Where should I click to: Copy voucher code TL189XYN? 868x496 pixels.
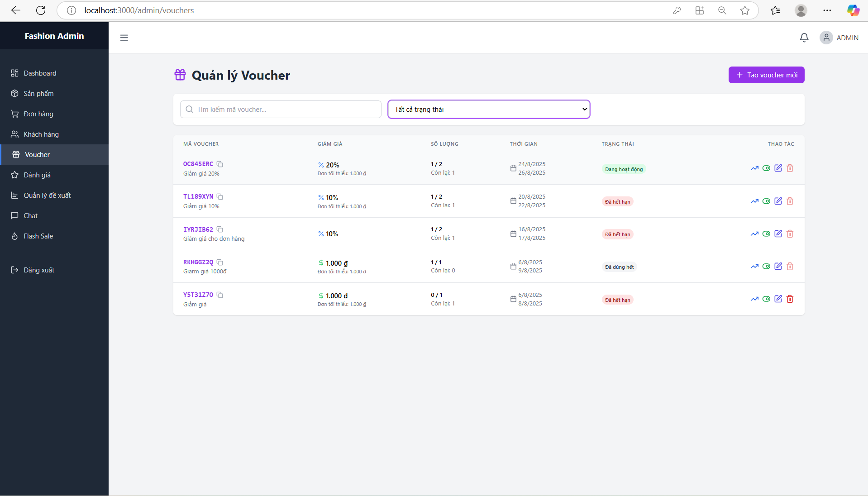(220, 197)
